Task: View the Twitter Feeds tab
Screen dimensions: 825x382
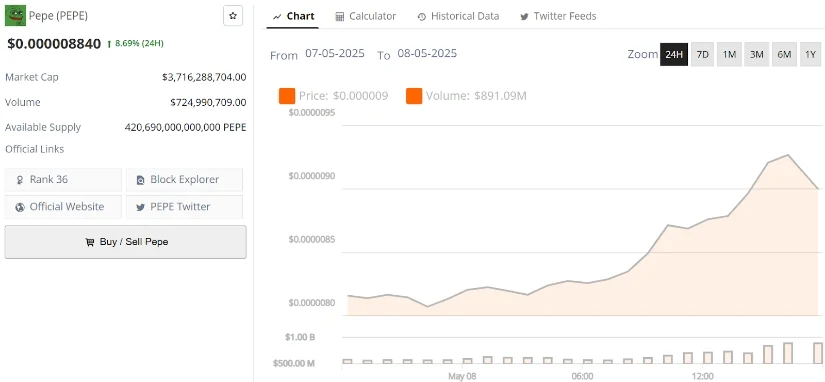Action: (558, 16)
